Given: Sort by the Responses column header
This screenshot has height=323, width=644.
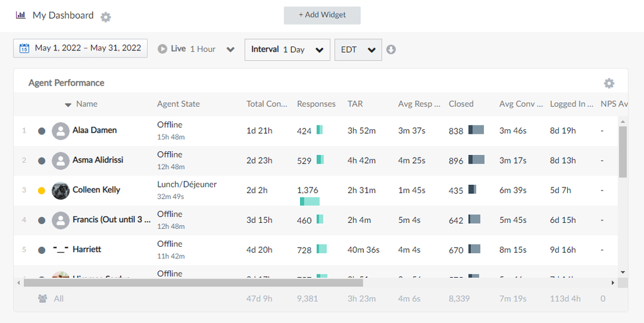Looking at the screenshot, I should tap(316, 104).
